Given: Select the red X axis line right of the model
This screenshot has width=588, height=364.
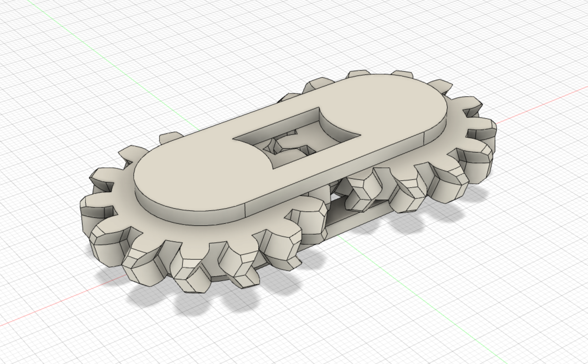Looking at the screenshot, I should coord(541,106).
